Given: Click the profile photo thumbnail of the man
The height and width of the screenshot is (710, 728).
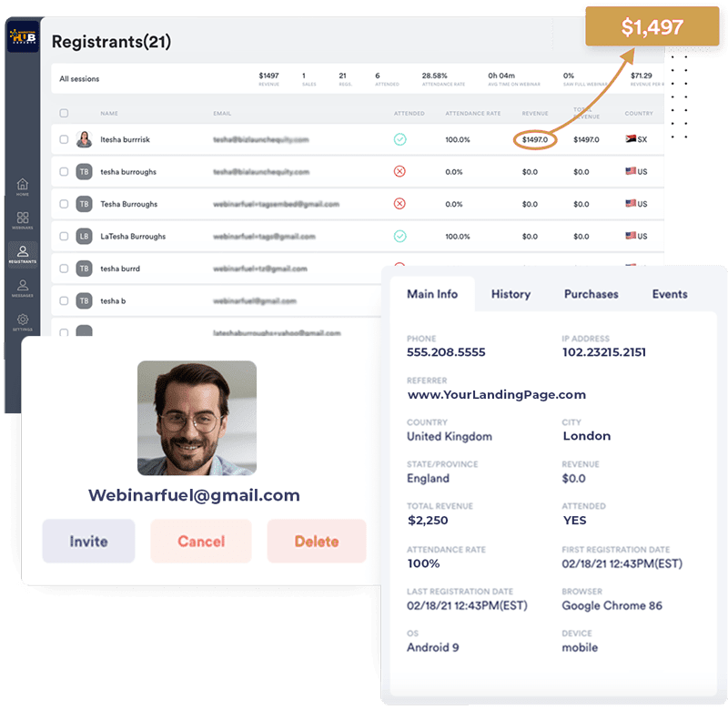Looking at the screenshot, I should 197,418.
